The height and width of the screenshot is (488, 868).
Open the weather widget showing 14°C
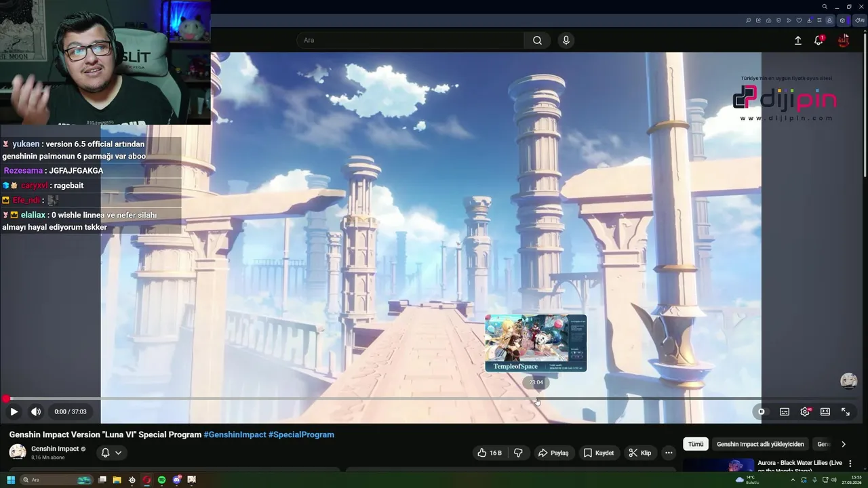(748, 480)
